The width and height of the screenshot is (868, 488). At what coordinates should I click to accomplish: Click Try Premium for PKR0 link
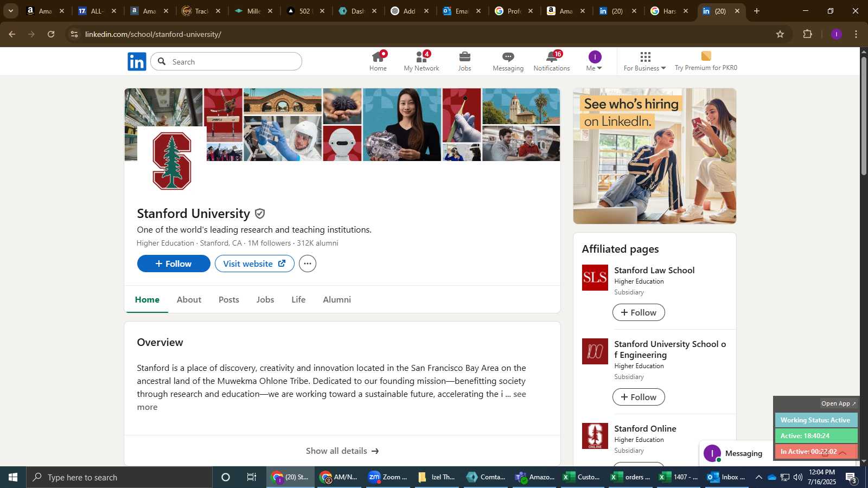point(706,61)
